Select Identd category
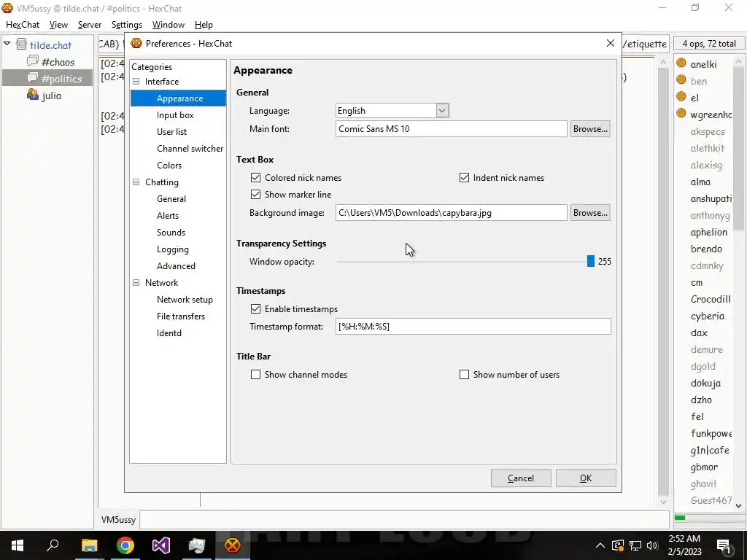Screen dimensions: 747x560 pyautogui.click(x=169, y=333)
